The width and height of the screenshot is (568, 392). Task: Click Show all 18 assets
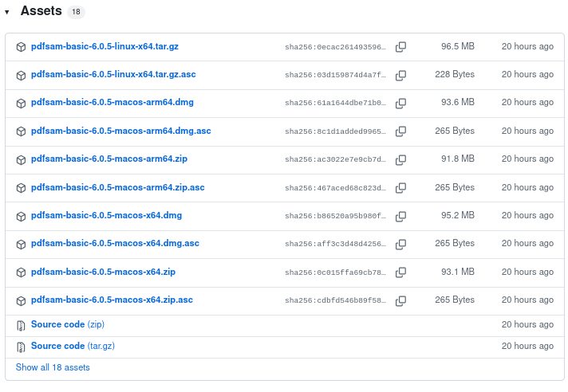click(x=53, y=367)
